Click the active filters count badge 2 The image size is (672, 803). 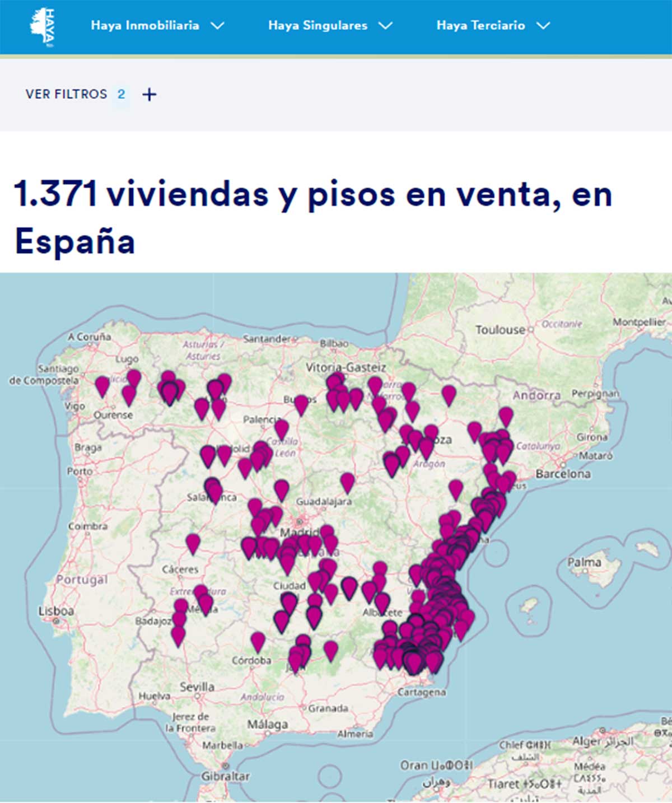[121, 94]
